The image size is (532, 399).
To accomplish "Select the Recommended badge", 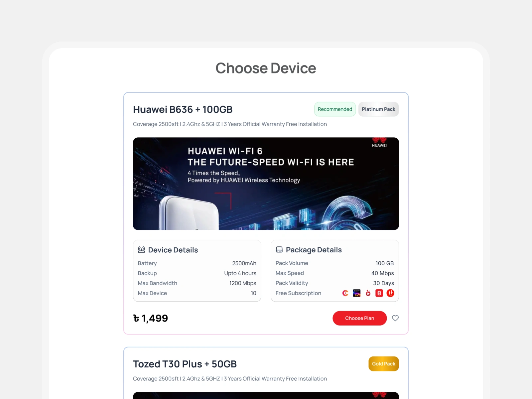I will (x=335, y=109).
